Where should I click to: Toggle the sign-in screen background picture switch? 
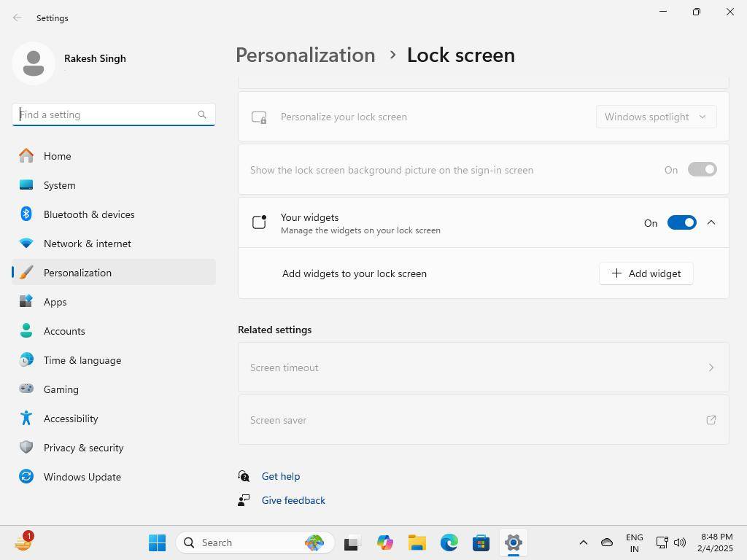[702, 169]
